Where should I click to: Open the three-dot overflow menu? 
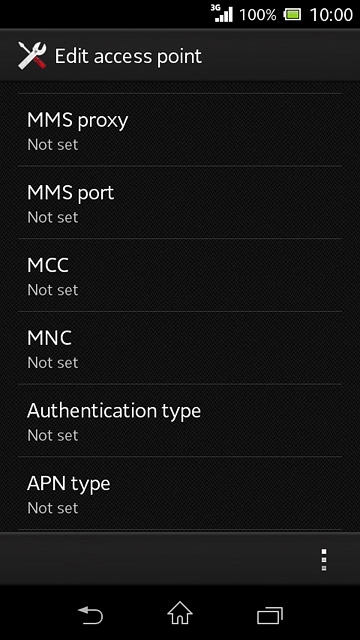[x=324, y=560]
